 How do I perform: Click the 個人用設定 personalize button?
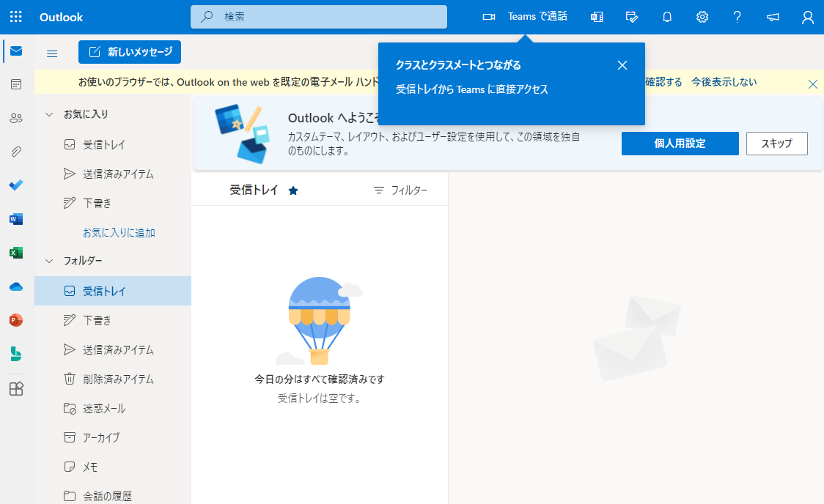click(680, 144)
